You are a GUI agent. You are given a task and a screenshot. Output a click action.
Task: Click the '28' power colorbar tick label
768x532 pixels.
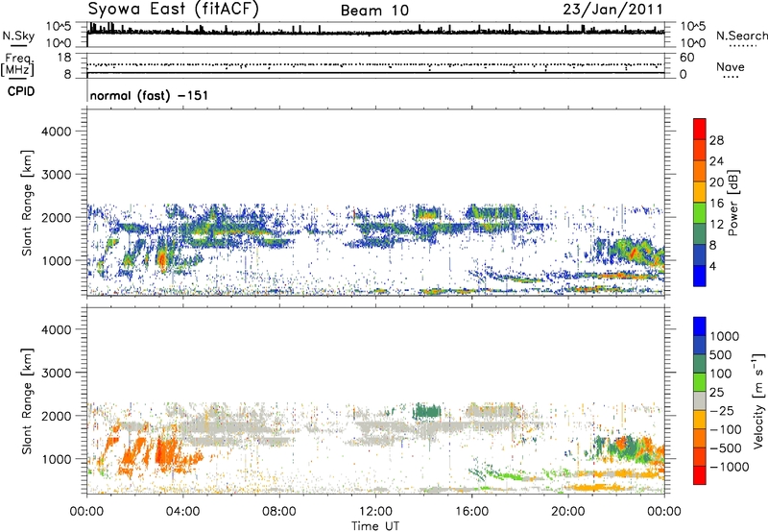716,140
